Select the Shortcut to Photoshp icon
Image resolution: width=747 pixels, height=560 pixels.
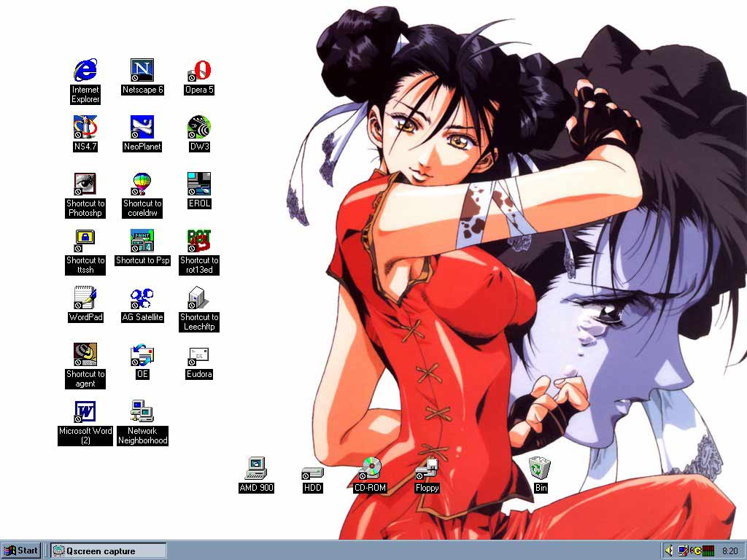click(x=85, y=184)
